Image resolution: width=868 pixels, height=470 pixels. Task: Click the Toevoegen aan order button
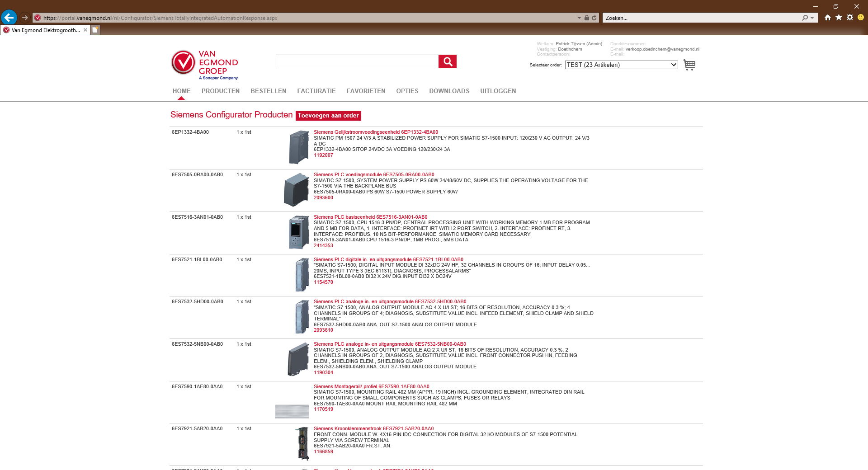click(x=328, y=116)
